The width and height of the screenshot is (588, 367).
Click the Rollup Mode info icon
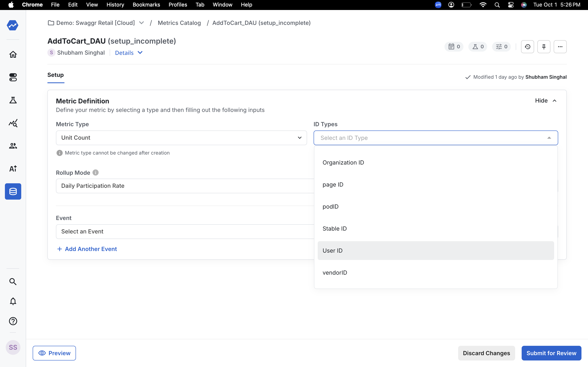click(x=96, y=172)
